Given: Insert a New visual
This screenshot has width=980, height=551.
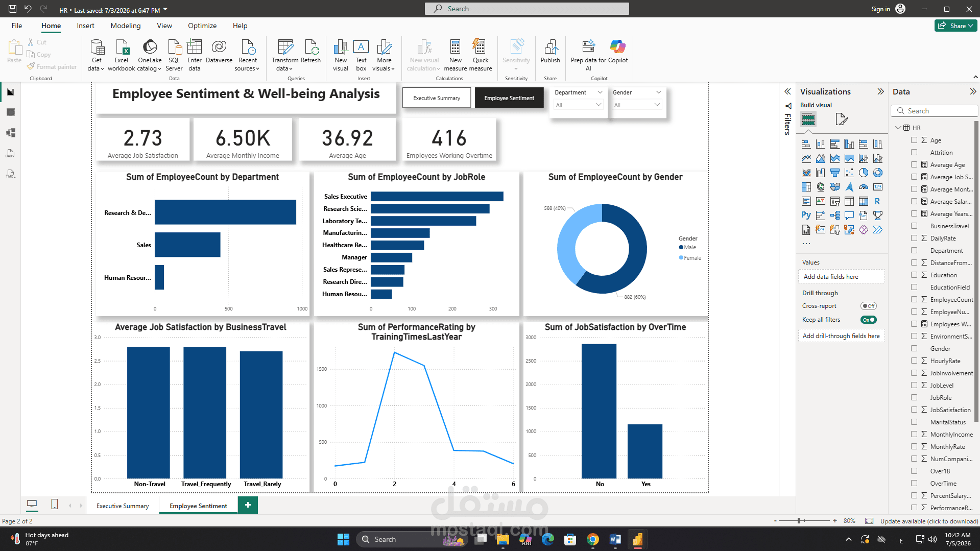Looking at the screenshot, I should click(341, 55).
